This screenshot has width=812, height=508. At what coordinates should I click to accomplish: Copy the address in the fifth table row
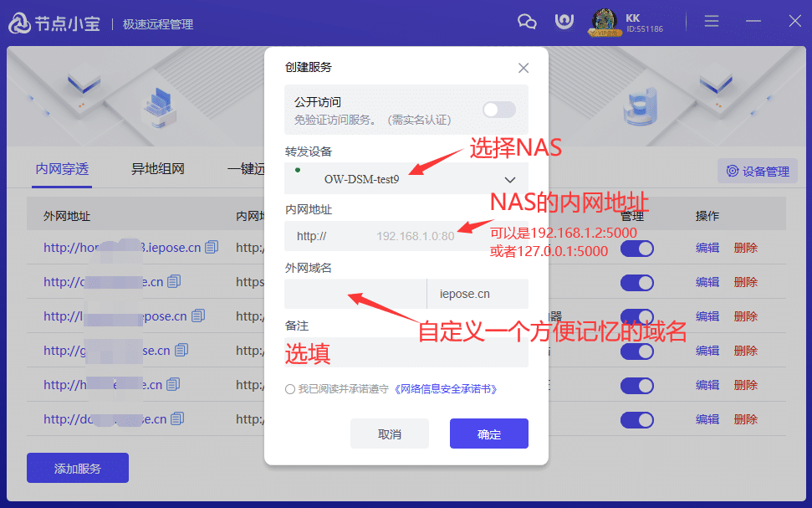pos(173,384)
